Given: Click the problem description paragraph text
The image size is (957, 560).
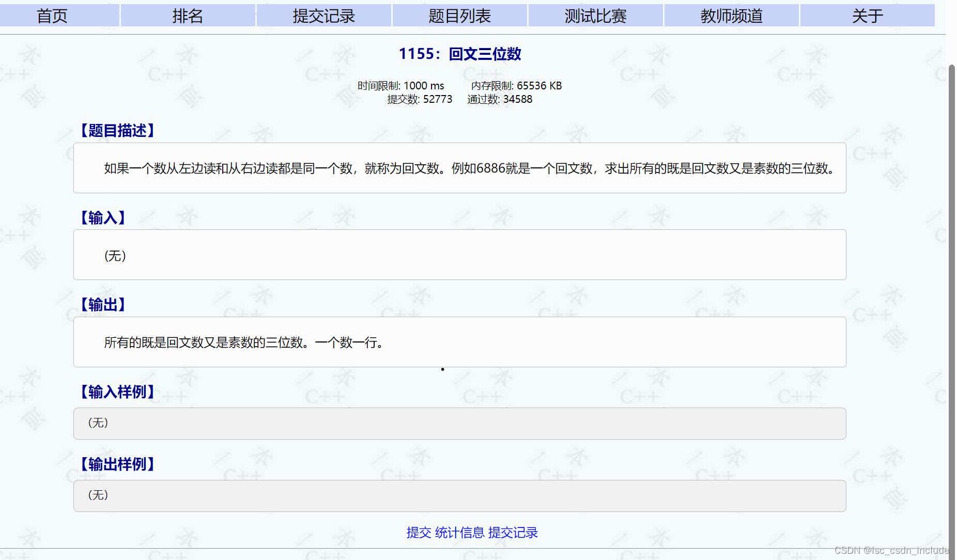Looking at the screenshot, I should (470, 168).
